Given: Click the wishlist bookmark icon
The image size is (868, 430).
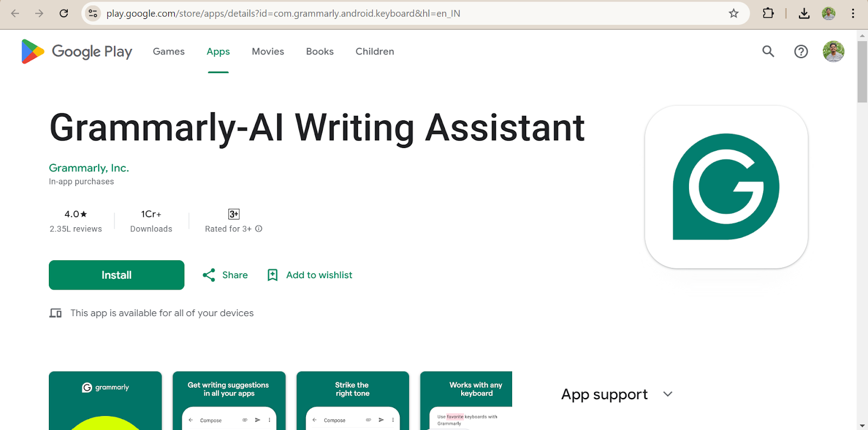Looking at the screenshot, I should pos(272,275).
